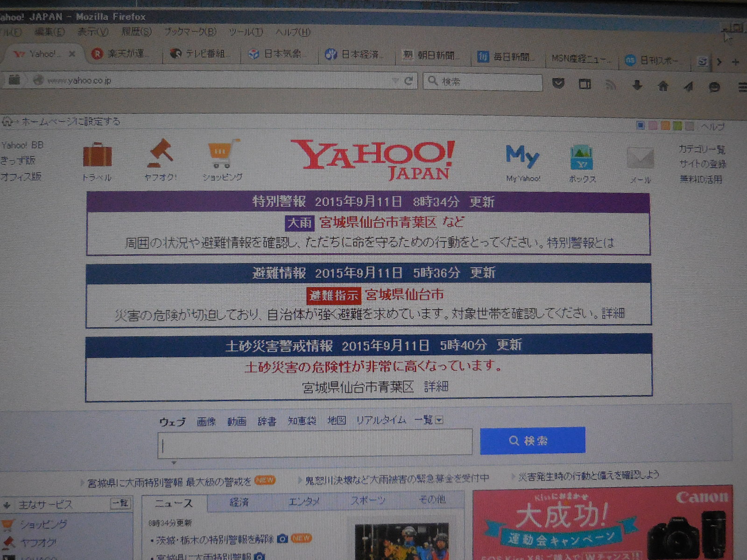Image resolution: width=747 pixels, height=560 pixels.
Task: Switch to the 日刊スポーツ browser tab
Action: (655, 60)
